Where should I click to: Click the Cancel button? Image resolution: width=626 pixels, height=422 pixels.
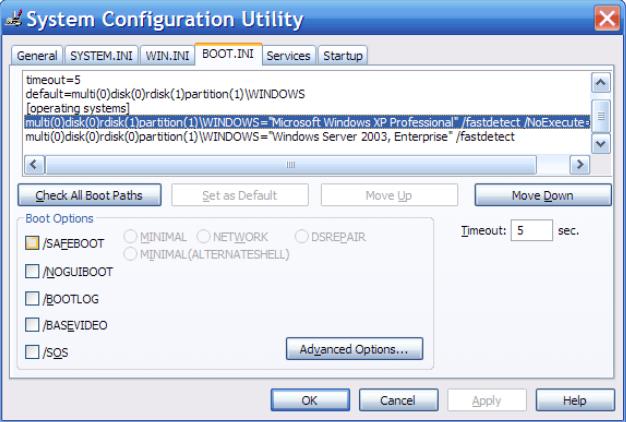398,400
